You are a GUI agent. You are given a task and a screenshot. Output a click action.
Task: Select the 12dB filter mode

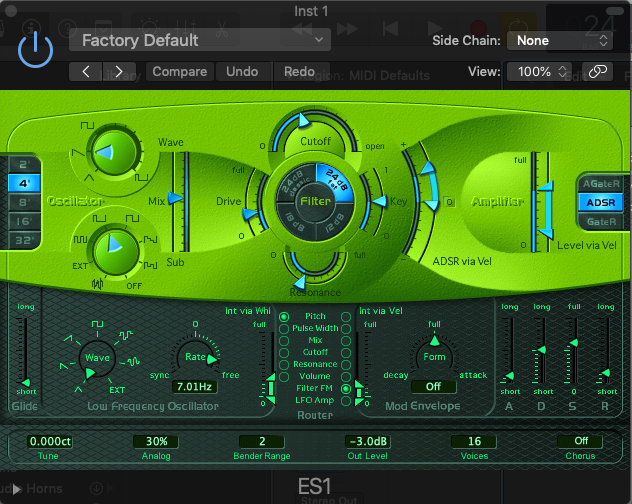pos(335,220)
